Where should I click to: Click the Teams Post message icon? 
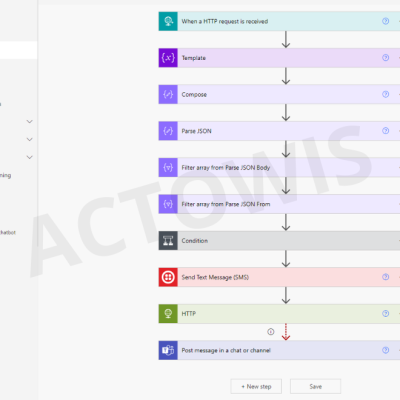click(168, 350)
